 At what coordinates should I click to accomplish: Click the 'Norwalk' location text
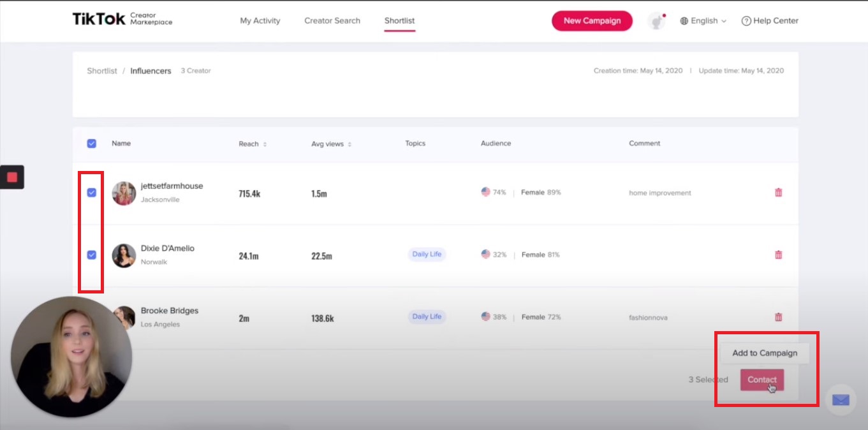(154, 262)
